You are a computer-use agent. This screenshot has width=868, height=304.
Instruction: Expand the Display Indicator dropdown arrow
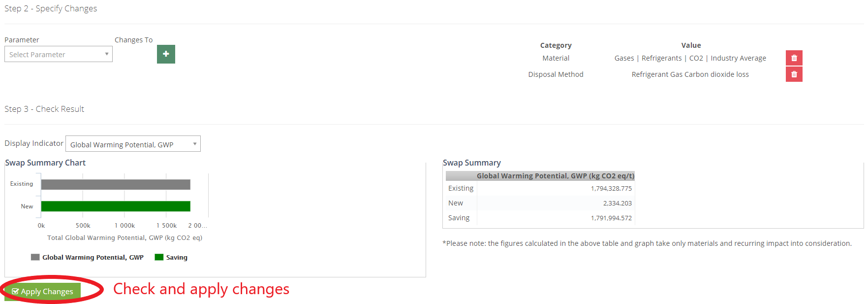(x=195, y=144)
